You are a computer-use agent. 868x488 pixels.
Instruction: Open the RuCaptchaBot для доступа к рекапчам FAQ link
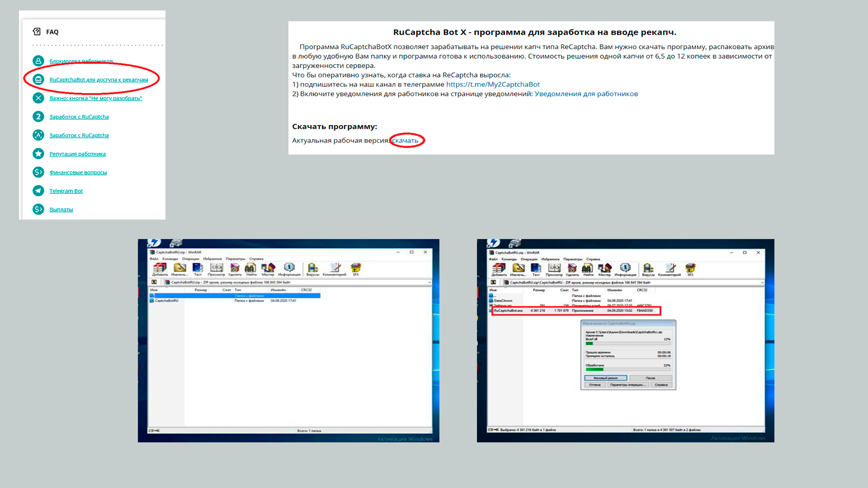[x=99, y=80]
